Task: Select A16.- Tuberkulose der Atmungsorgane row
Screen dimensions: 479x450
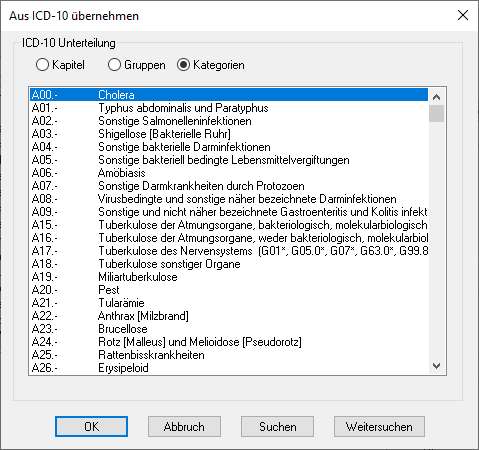Action: click(x=229, y=238)
